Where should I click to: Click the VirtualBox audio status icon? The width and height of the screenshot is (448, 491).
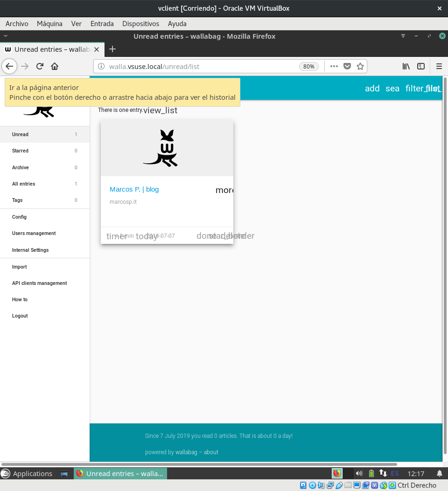click(321, 485)
